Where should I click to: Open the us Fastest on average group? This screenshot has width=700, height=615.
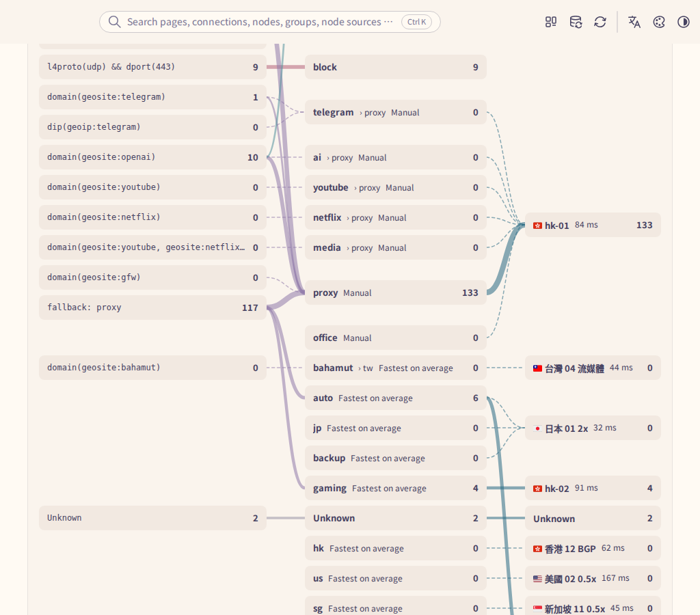point(396,578)
